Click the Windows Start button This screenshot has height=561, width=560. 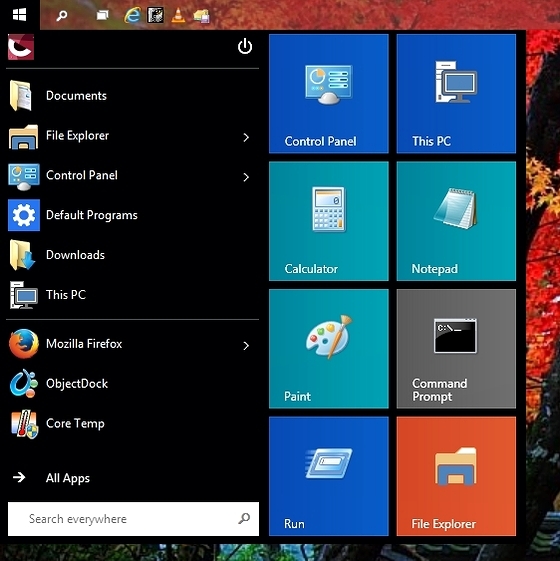pos(19,15)
